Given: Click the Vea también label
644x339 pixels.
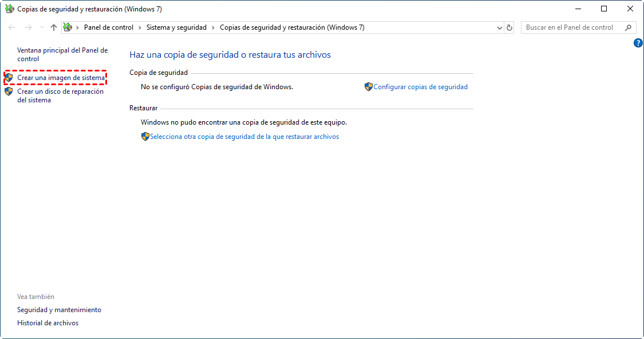Looking at the screenshot, I should click(35, 296).
